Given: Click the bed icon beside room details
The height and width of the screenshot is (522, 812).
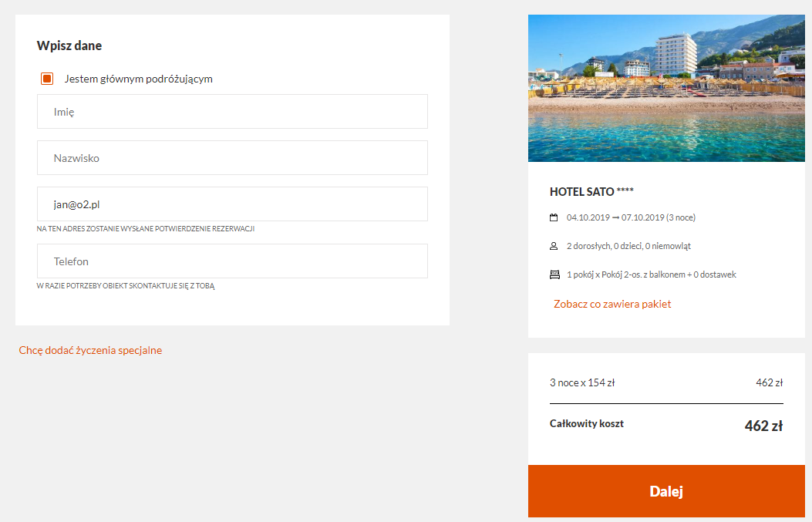Looking at the screenshot, I should tap(554, 274).
